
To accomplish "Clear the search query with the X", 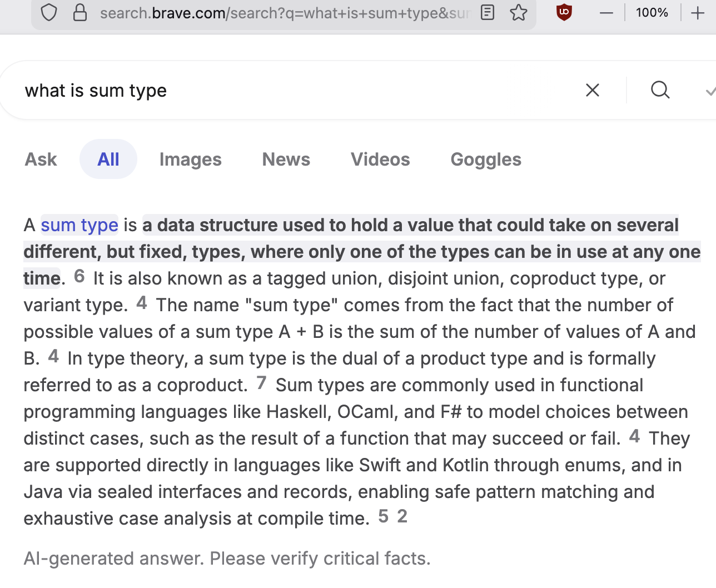I will (593, 90).
